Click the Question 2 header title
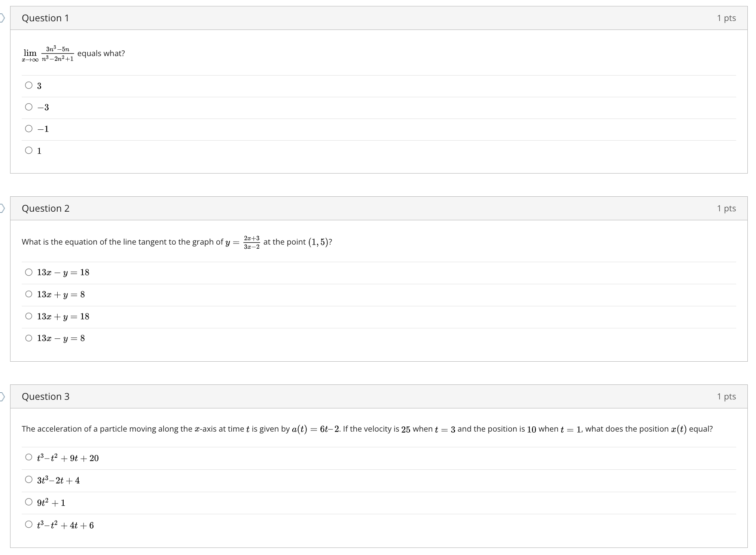This screenshot has height=555, width=756. (45, 208)
